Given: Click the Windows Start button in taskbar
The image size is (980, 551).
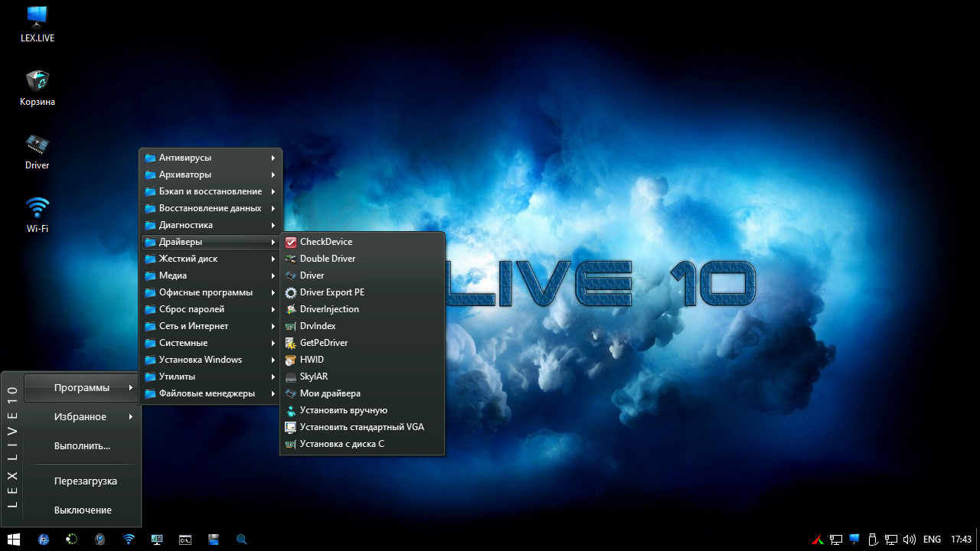Looking at the screenshot, I should tap(14, 540).
